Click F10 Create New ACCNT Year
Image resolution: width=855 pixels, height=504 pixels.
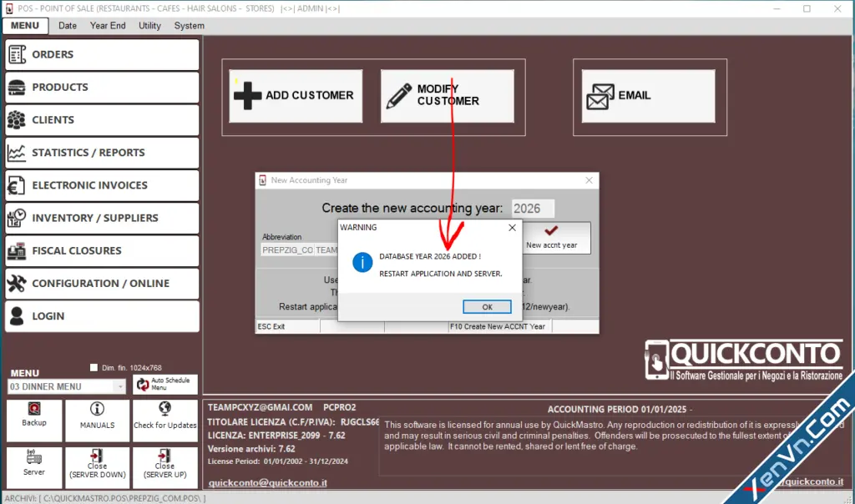500,326
